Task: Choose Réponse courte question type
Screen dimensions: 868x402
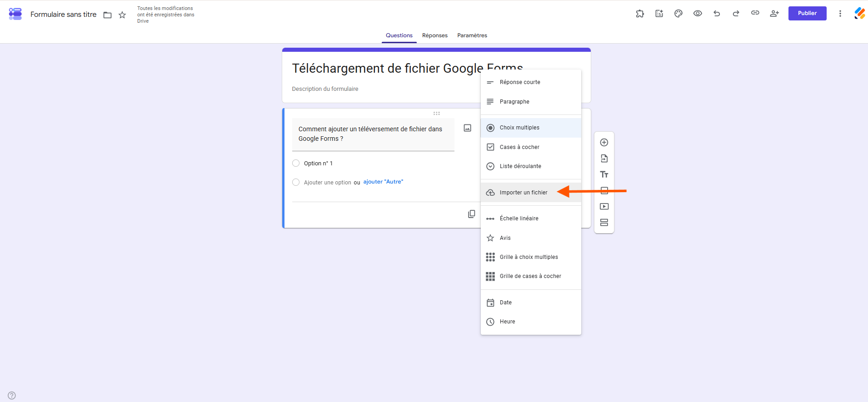Action: [531, 82]
